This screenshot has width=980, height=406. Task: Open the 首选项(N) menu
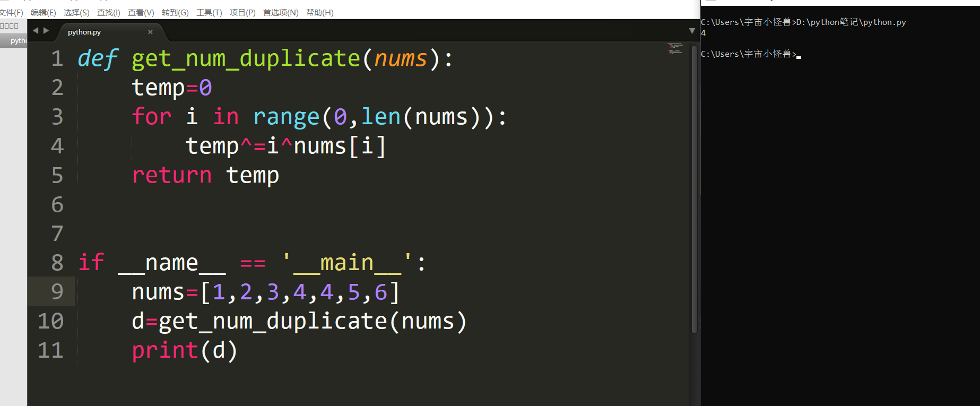pos(281,12)
